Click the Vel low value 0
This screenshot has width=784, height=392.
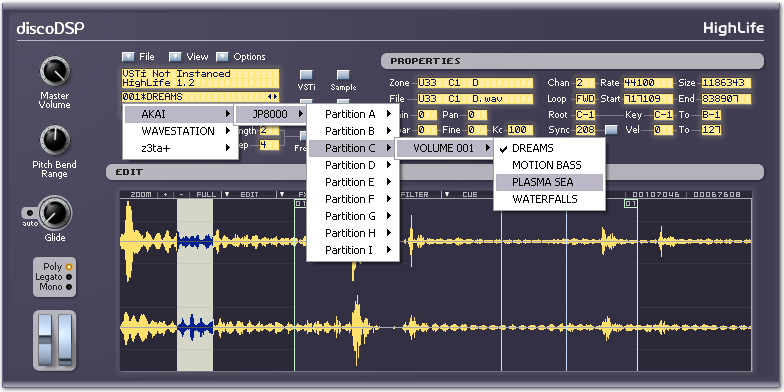pos(663,130)
